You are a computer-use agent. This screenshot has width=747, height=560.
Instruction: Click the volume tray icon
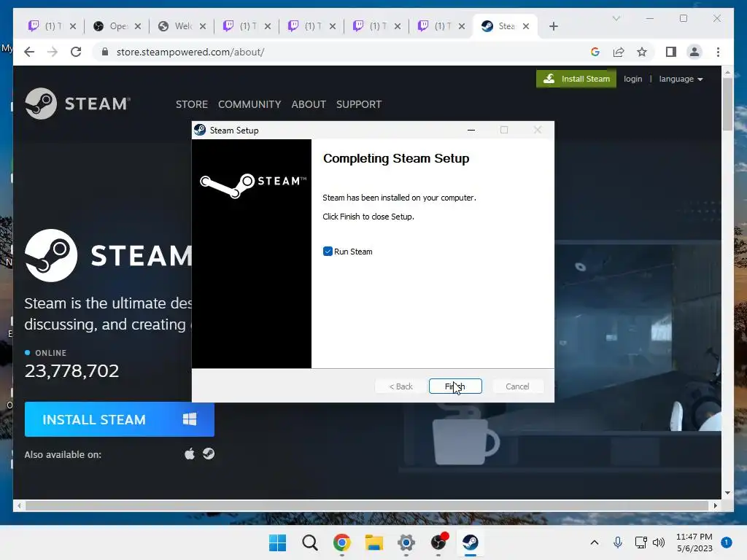pyautogui.click(x=659, y=542)
